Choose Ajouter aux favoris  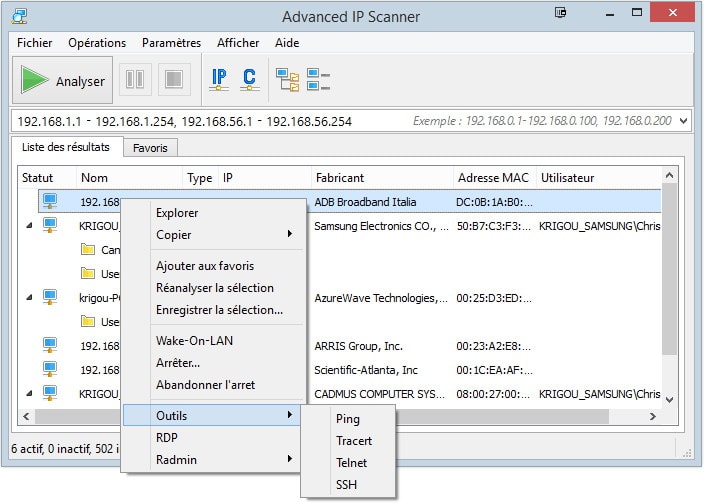(x=213, y=266)
